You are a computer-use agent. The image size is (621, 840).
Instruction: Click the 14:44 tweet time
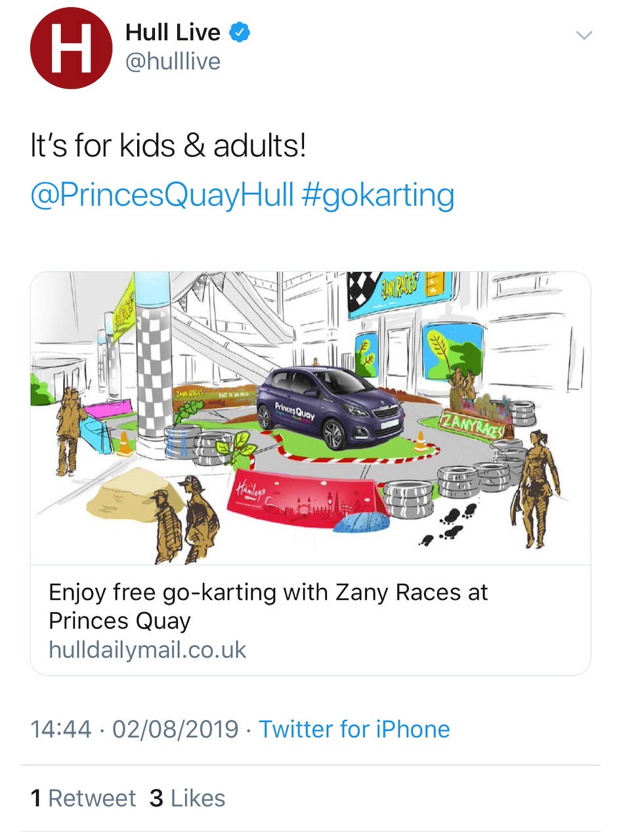61,729
